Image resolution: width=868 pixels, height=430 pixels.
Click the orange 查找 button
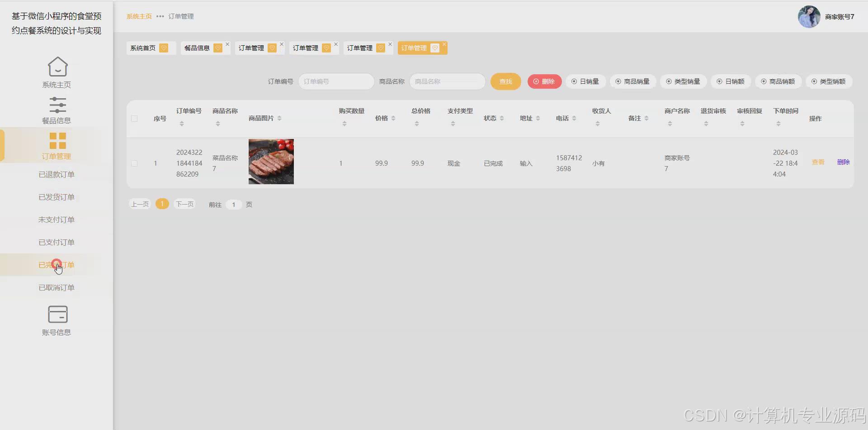[505, 81]
